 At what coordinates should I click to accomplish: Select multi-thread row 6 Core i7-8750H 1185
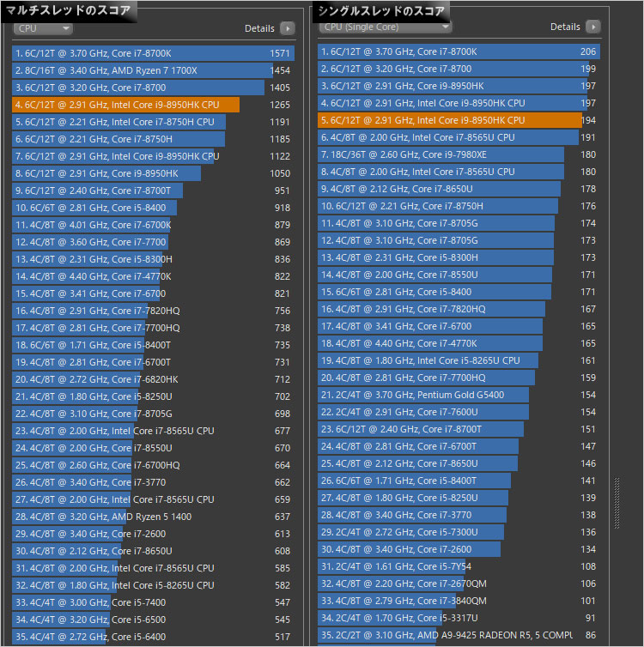153,139
